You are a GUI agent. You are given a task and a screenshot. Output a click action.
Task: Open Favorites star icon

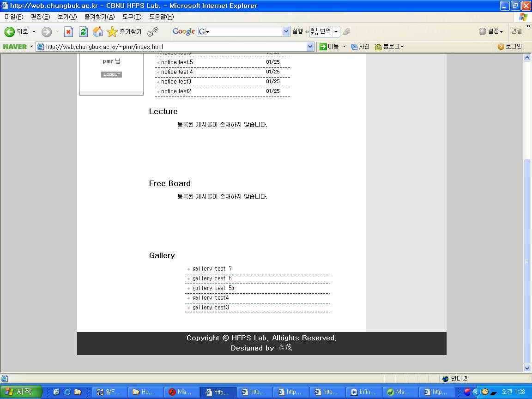(x=112, y=31)
